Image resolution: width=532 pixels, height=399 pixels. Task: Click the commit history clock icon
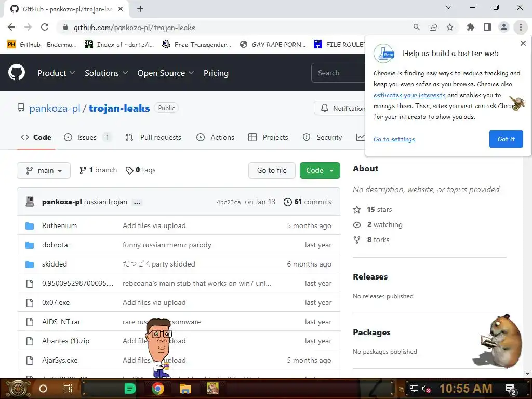[x=287, y=202]
